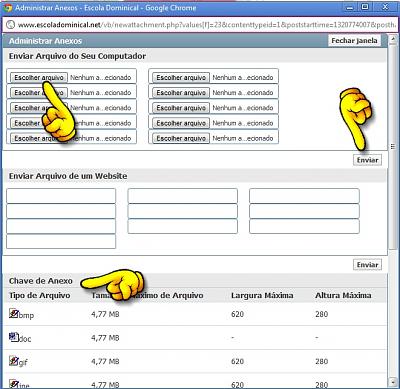Image resolution: width=400 pixels, height=389 pixels.
Task: Click the second website URL field, first column
Action: tap(61, 211)
